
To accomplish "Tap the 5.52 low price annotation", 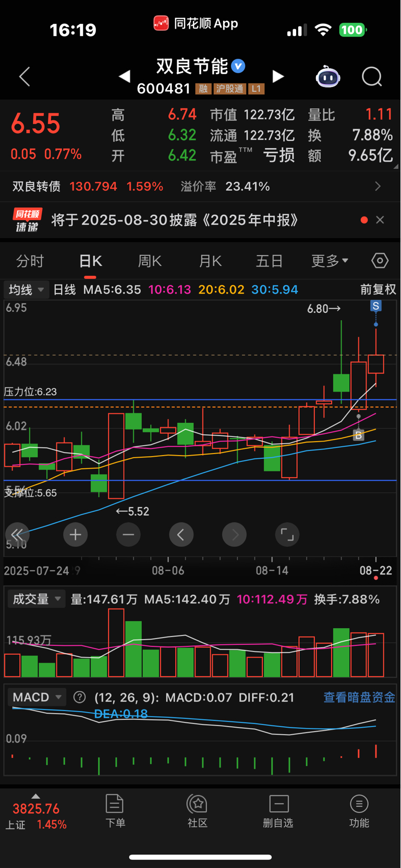I will point(132,511).
